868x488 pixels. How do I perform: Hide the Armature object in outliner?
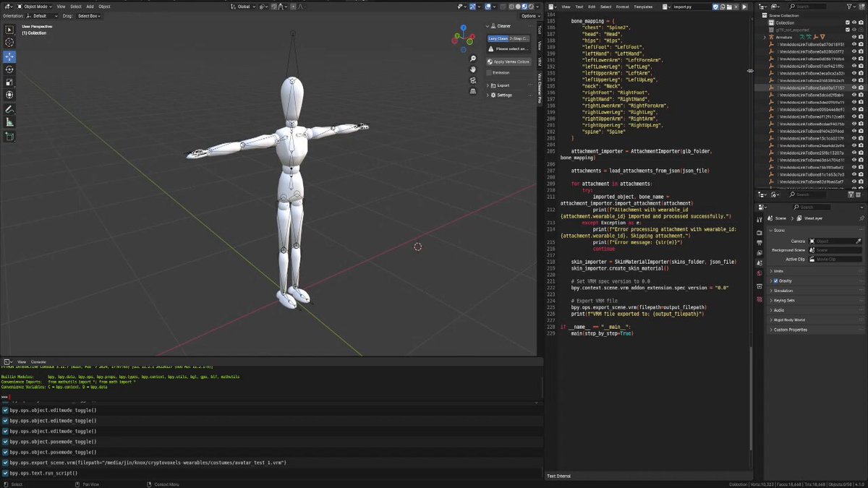point(854,37)
